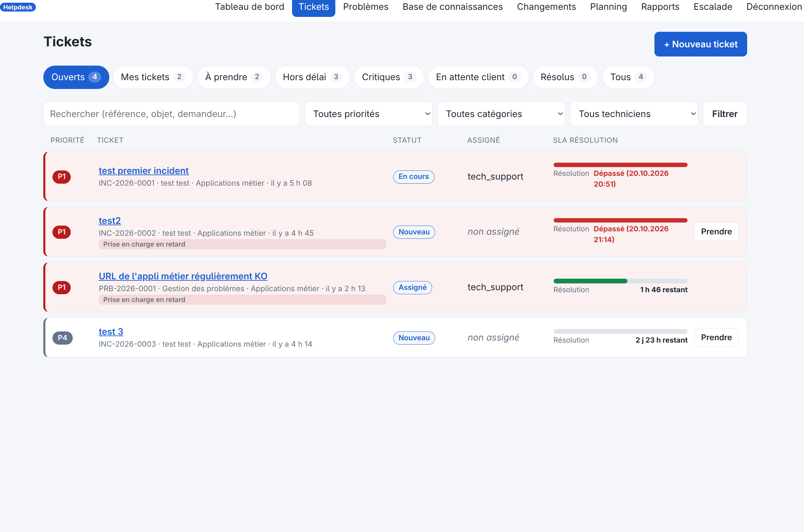The width and height of the screenshot is (804, 532).
Task: Open the ticket test premier incident
Action: [x=143, y=171]
